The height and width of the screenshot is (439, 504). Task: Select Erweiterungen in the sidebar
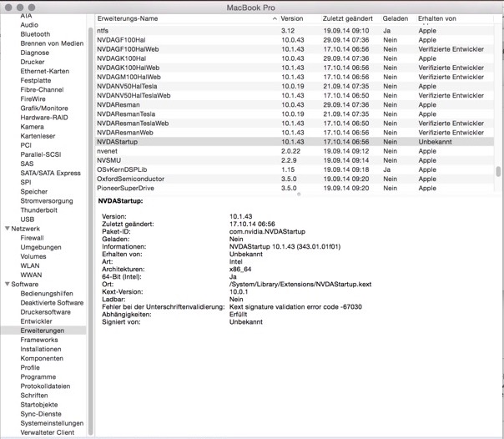(x=43, y=331)
